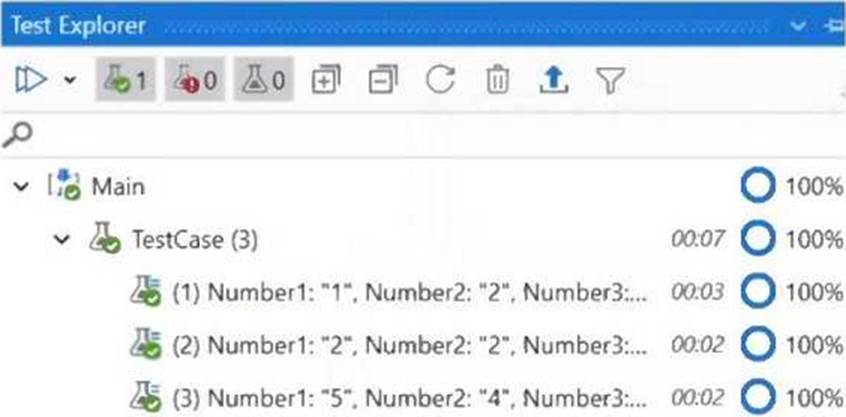Collapse the TestCase (3) node
The image size is (846, 417).
(x=63, y=239)
